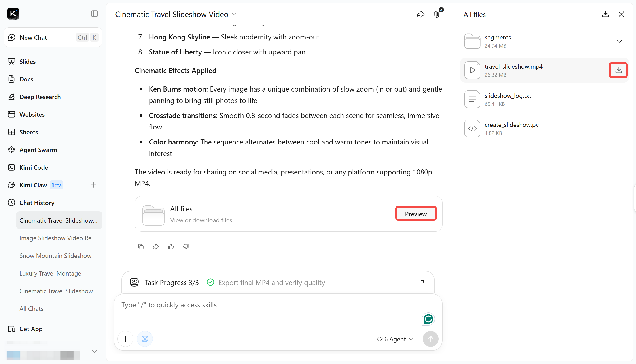Open the K2.6 Agent model dropdown

[x=395, y=339]
